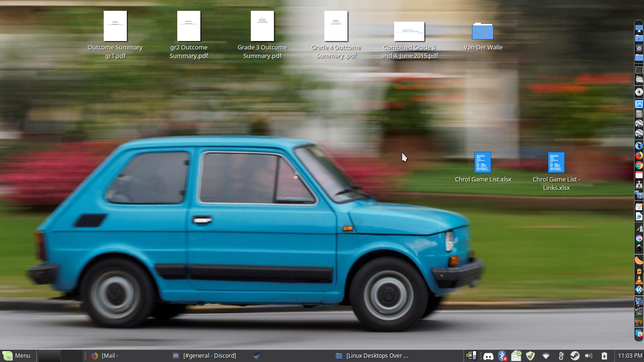Select Grade 4 Outcome Summary .pdf file
The height and width of the screenshot is (362, 644).
click(336, 35)
